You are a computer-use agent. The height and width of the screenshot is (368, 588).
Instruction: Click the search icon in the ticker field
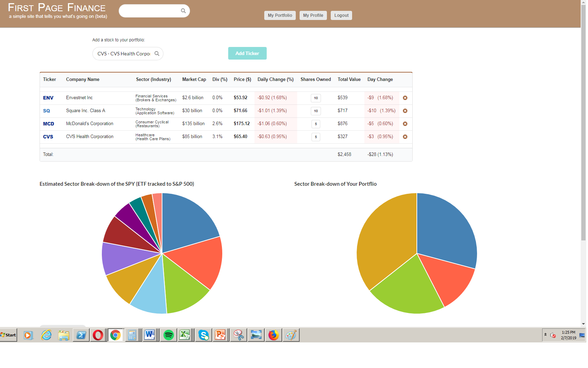pyautogui.click(x=157, y=53)
